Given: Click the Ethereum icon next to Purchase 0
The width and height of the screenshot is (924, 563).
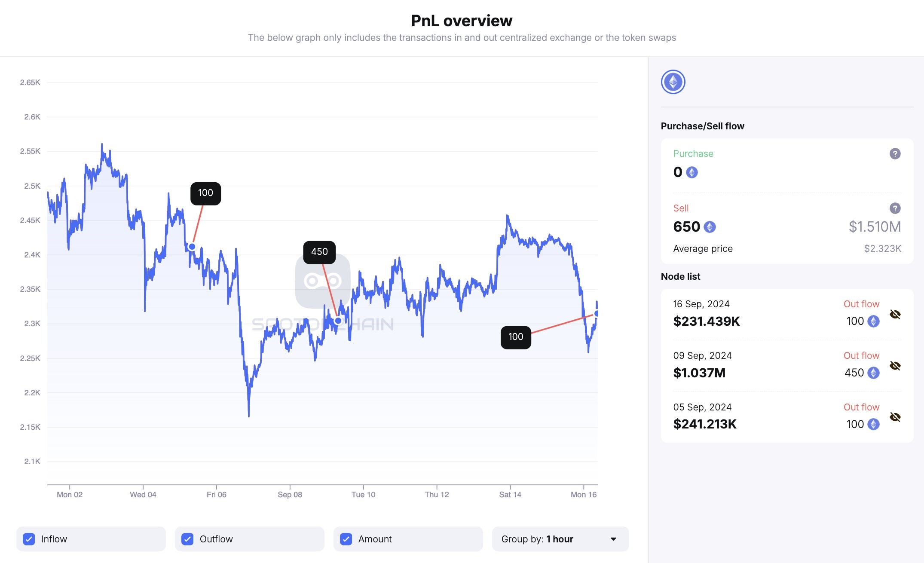Looking at the screenshot, I should tap(692, 172).
